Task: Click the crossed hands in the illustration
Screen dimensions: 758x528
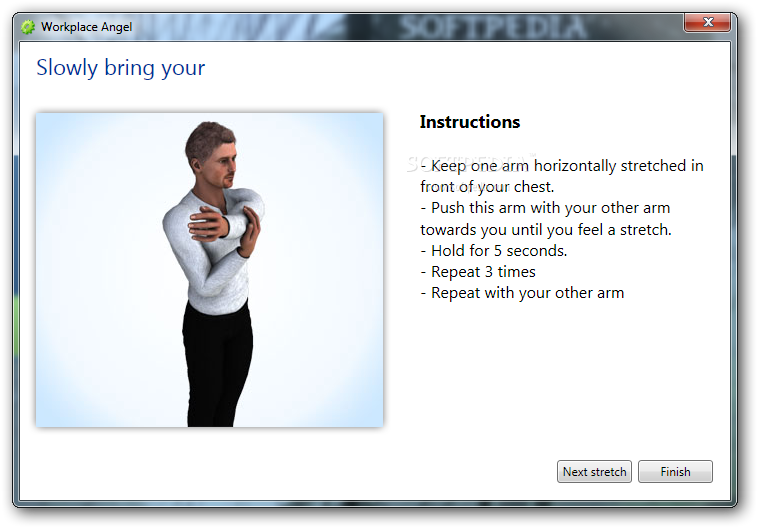Action: pos(225,229)
